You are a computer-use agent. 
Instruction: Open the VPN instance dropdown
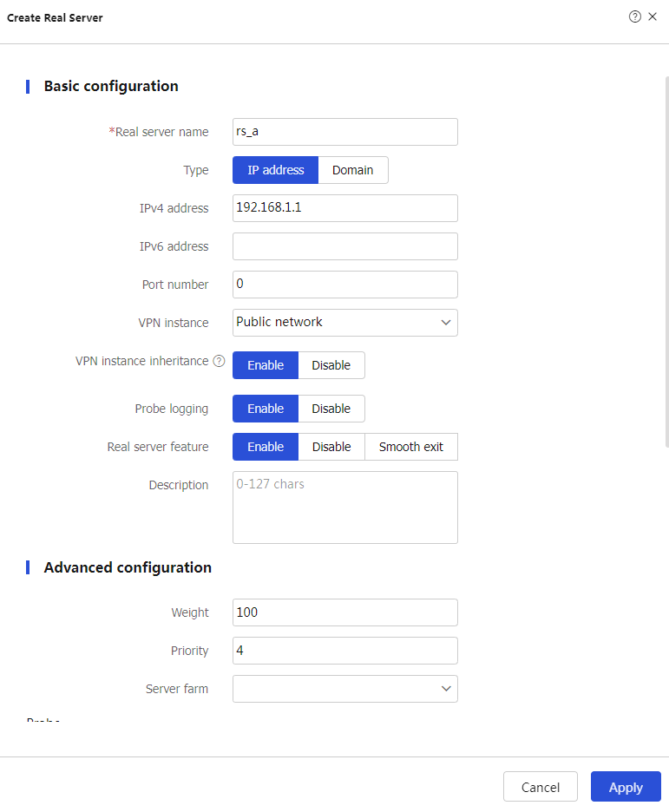click(345, 323)
